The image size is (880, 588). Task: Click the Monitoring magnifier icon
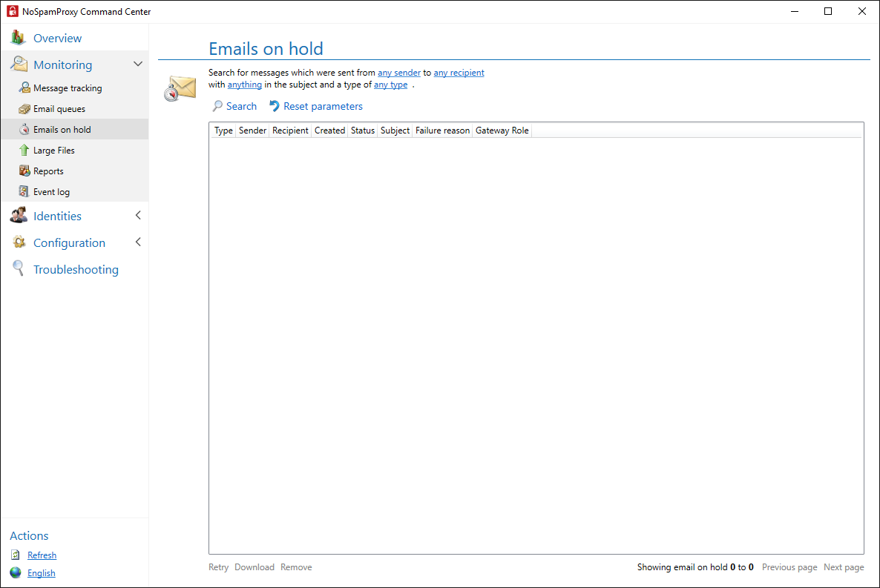(x=19, y=64)
